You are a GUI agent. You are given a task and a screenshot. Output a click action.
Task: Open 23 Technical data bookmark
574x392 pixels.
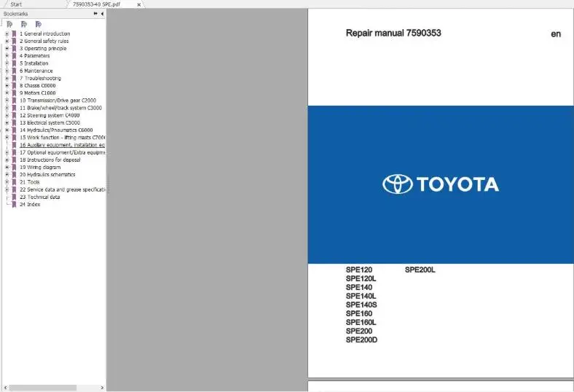point(39,197)
